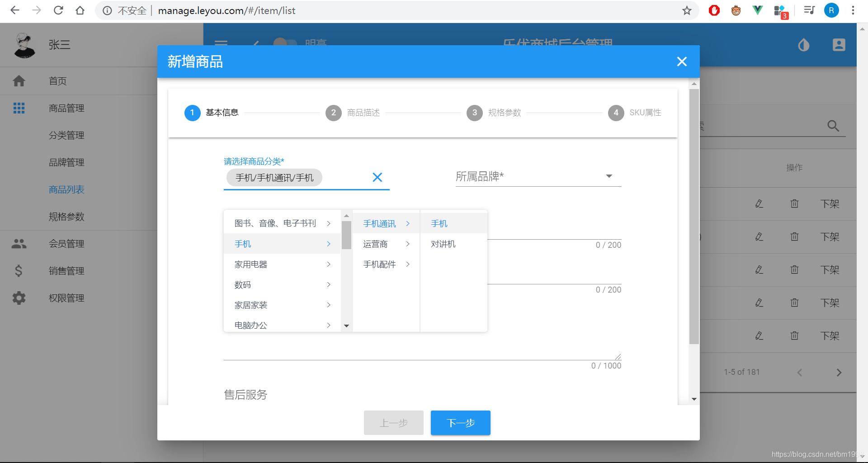Expand the 家用电器 category
The width and height of the screenshot is (868, 463).
pyautogui.click(x=282, y=264)
